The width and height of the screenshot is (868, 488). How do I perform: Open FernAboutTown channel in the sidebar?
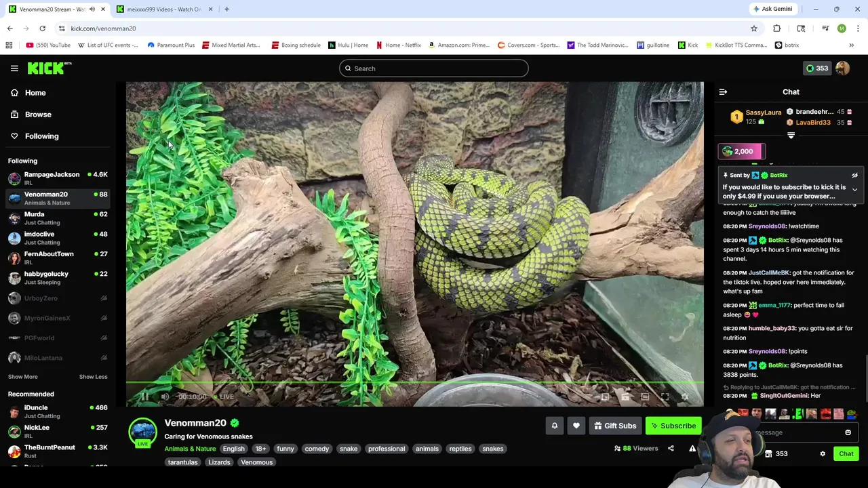pos(58,258)
